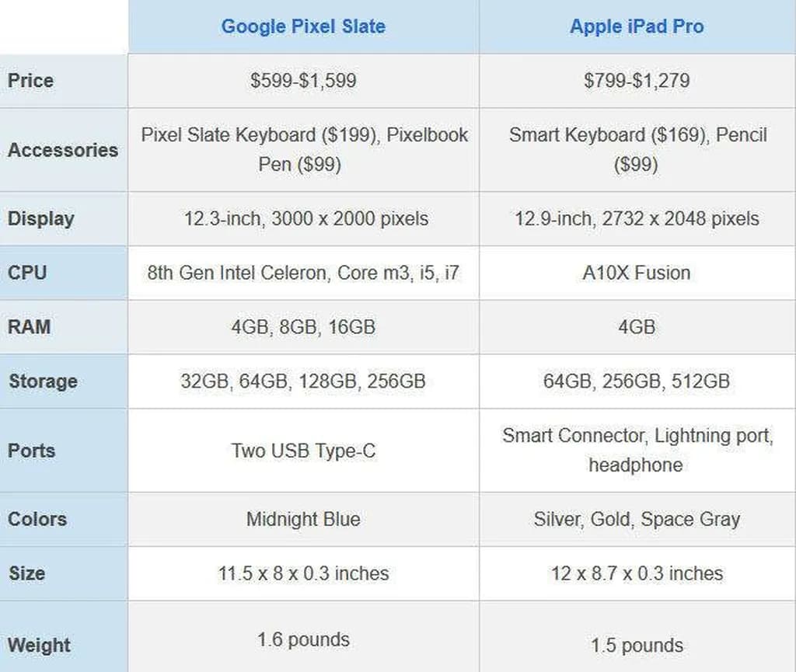796x672 pixels.
Task: Click the Colors row label
Action: pos(37,519)
